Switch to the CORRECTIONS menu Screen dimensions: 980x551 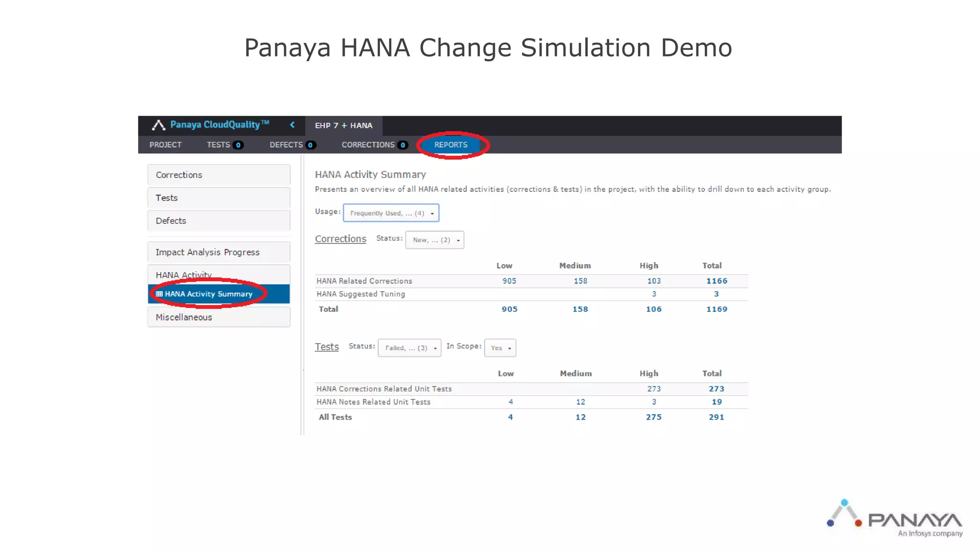tap(368, 145)
